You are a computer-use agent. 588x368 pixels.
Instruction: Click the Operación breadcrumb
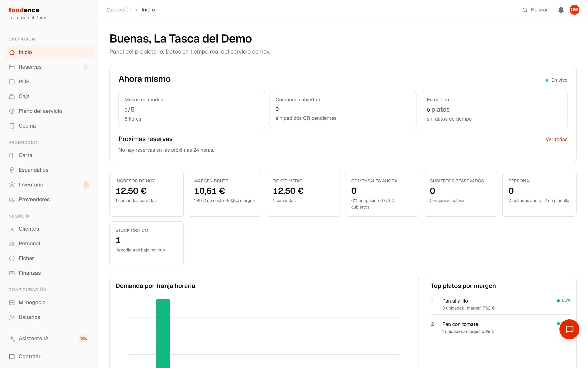tap(119, 10)
